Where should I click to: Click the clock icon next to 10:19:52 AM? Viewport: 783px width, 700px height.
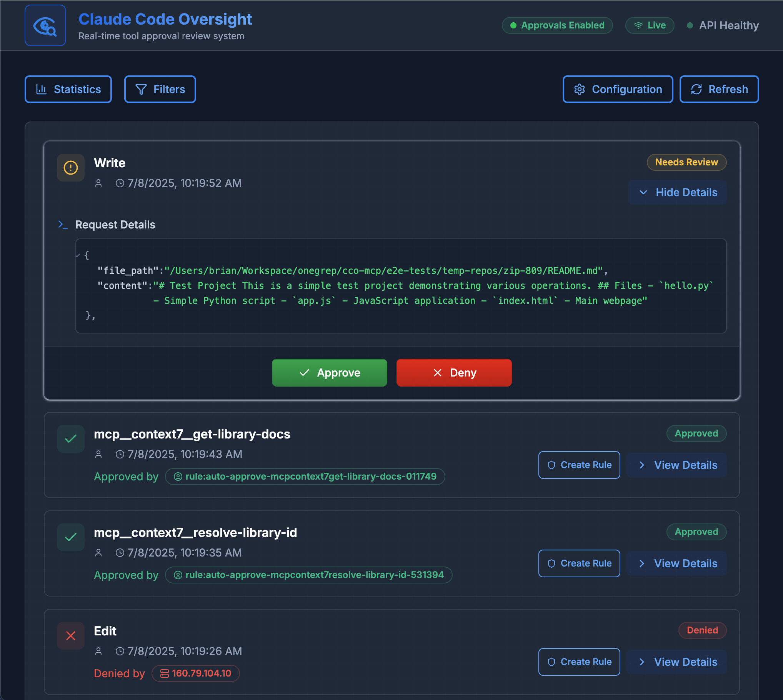pyautogui.click(x=120, y=183)
